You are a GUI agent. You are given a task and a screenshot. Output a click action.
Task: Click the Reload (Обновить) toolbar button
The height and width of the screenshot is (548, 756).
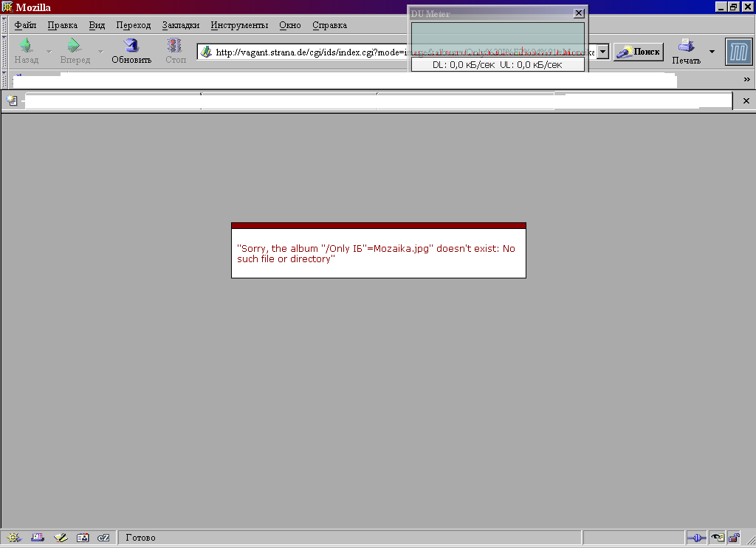(131, 51)
